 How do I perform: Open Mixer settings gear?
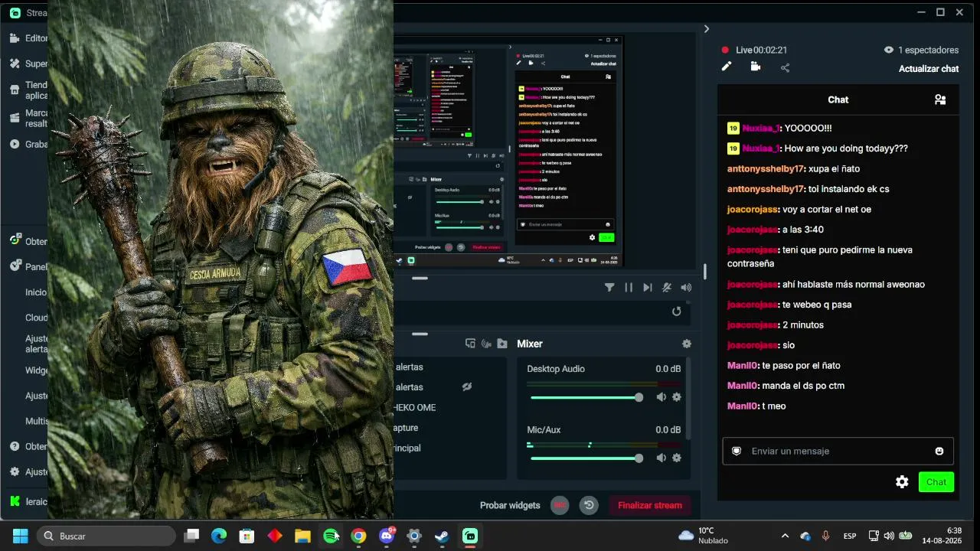687,344
